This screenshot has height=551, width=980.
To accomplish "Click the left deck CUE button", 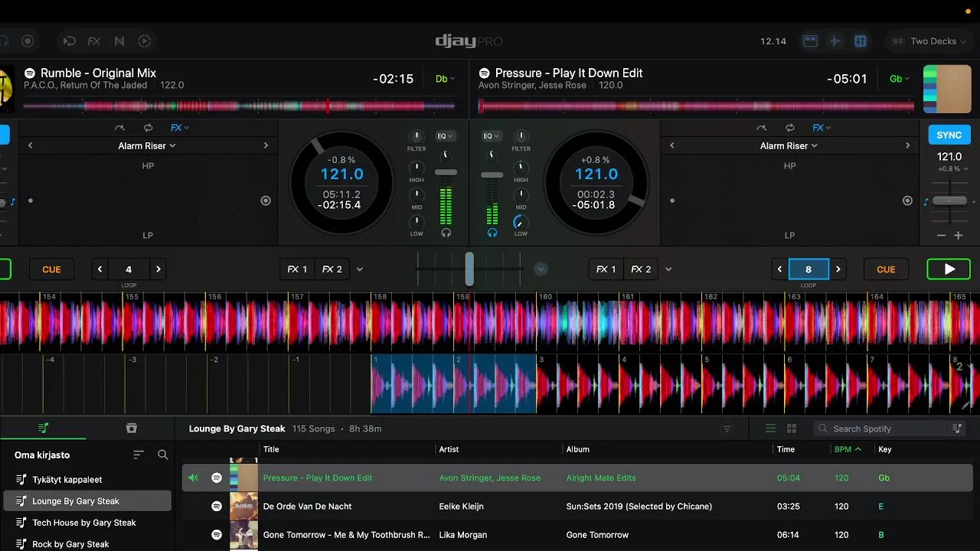I will pyautogui.click(x=51, y=269).
